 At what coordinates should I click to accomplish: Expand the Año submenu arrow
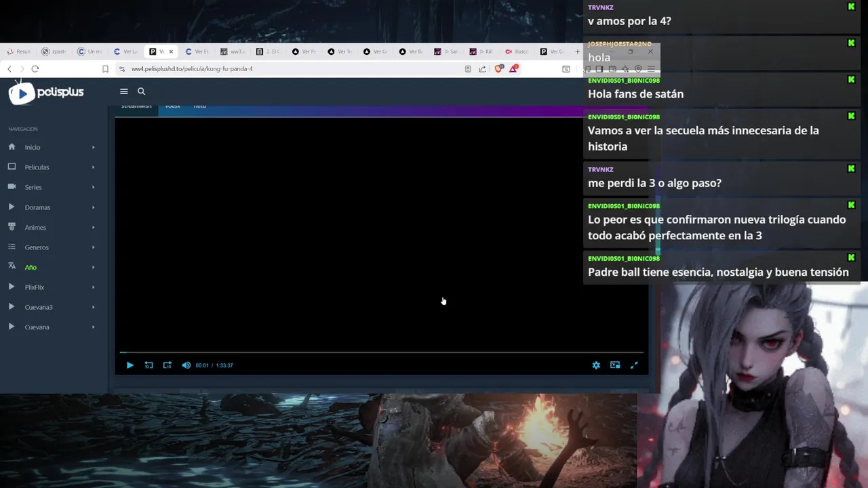[94, 267]
